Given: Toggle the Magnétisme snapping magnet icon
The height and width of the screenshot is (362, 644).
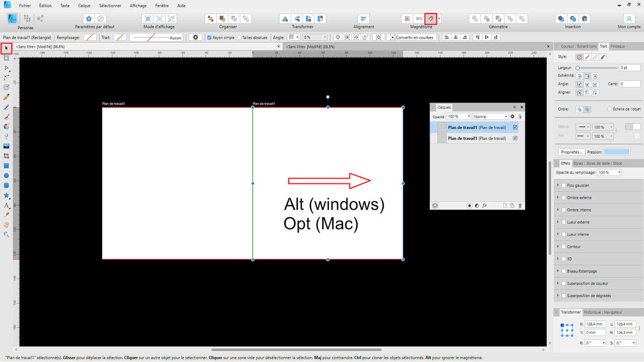Looking at the screenshot, I should point(431,19).
